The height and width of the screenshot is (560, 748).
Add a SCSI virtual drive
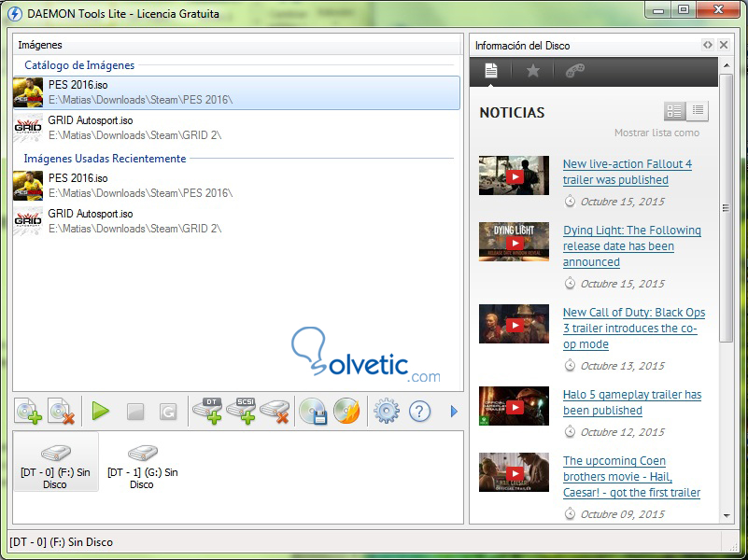coord(241,411)
